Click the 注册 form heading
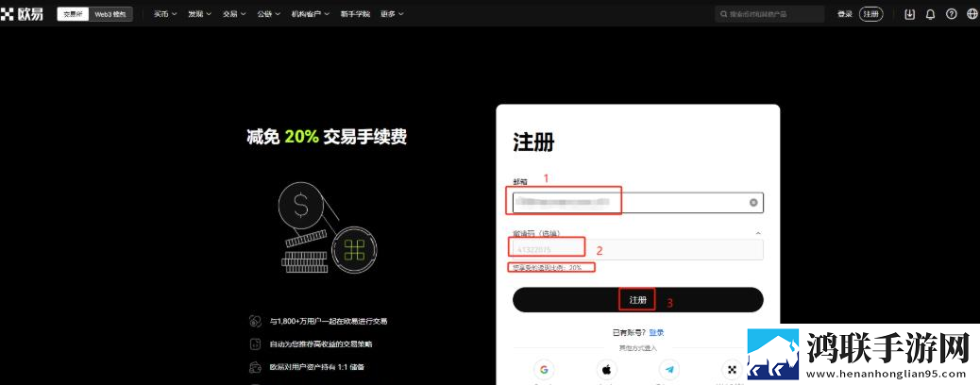Image resolution: width=980 pixels, height=385 pixels. pyautogui.click(x=533, y=142)
